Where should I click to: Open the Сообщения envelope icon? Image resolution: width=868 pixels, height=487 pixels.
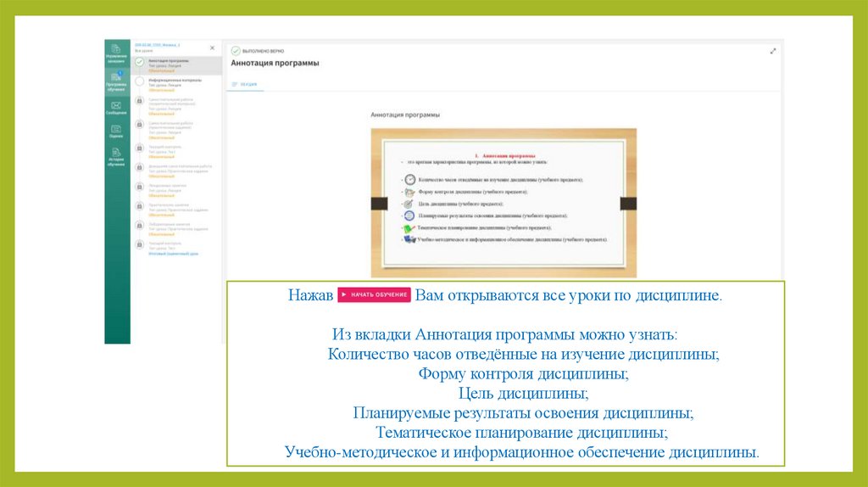coord(116,105)
